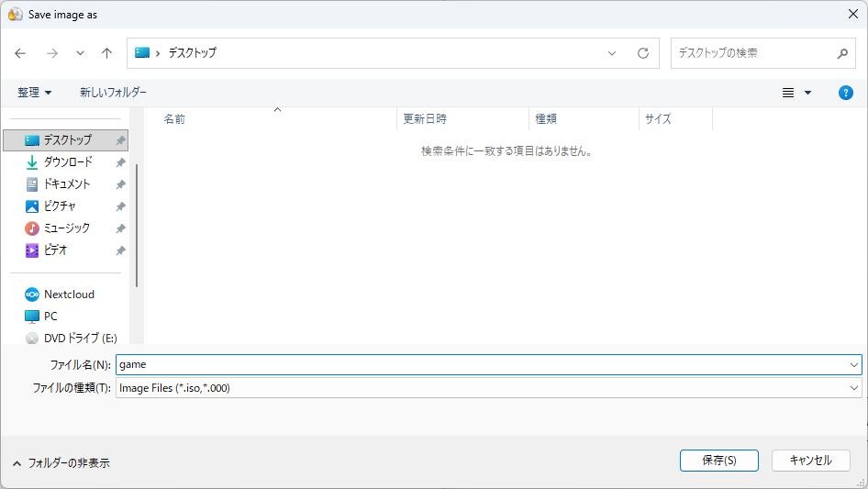Image resolution: width=868 pixels, height=489 pixels.
Task: Select the Nextcloud sidebar icon
Action: (32, 295)
